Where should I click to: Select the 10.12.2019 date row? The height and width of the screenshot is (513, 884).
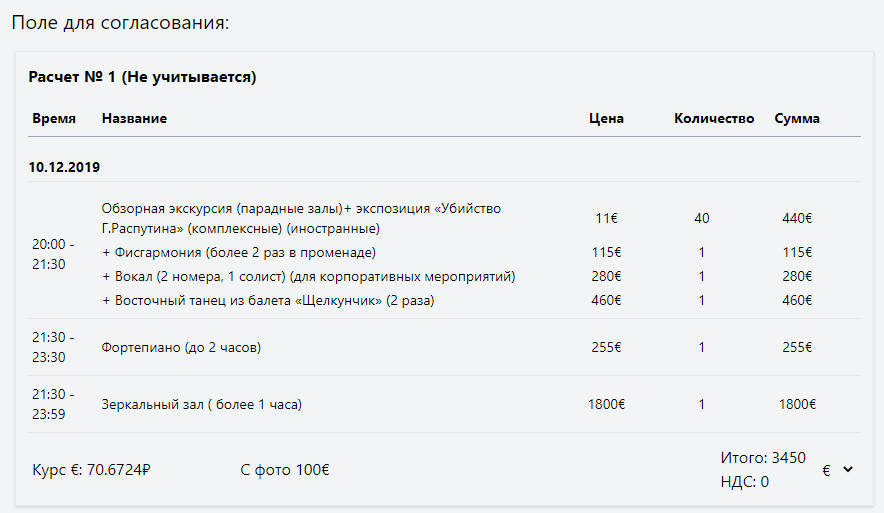coord(64,167)
